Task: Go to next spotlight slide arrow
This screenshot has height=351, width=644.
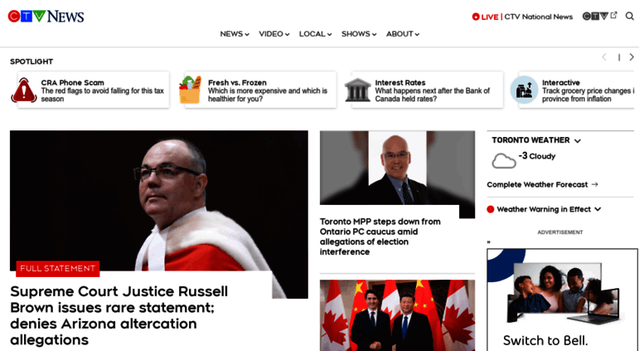Action: point(632,57)
